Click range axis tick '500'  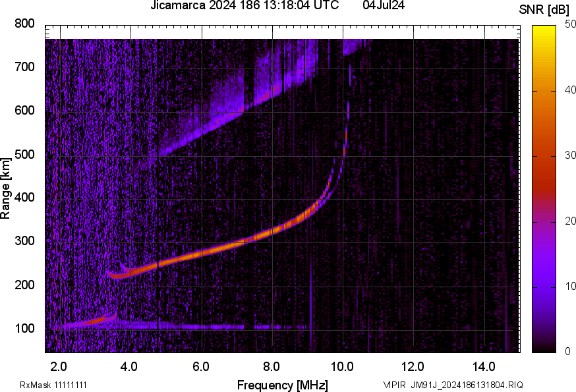(x=24, y=154)
